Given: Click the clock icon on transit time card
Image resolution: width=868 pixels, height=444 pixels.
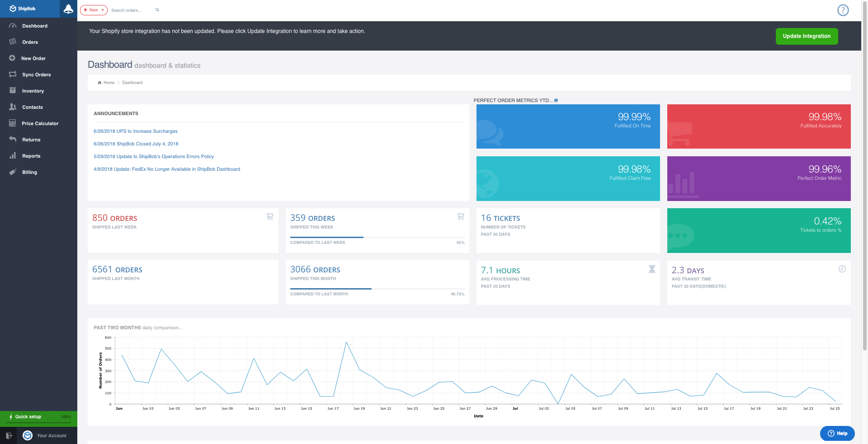Looking at the screenshot, I should [x=842, y=269].
